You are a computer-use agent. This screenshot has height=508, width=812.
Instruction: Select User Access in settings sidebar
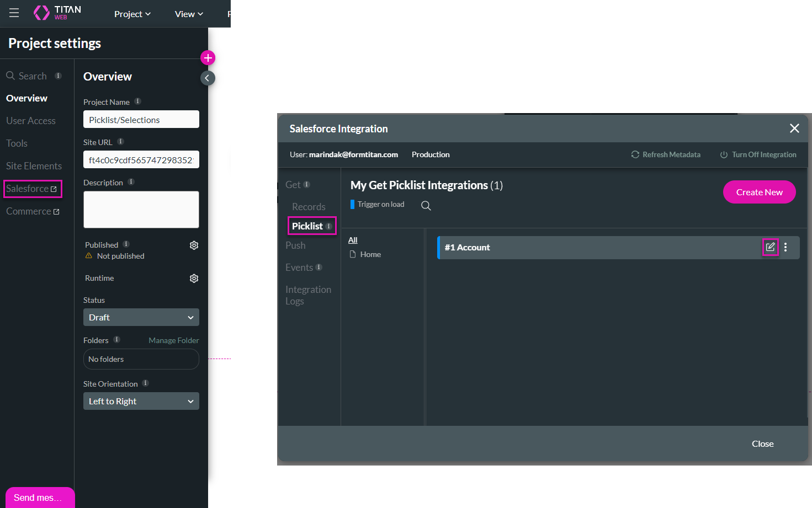pos(31,121)
